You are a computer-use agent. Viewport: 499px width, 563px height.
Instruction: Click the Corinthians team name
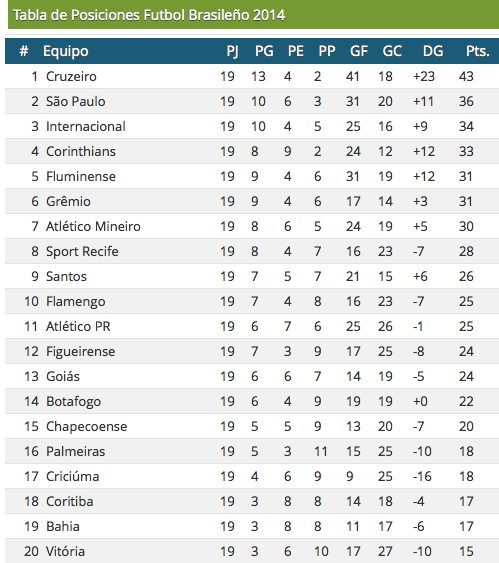(81, 152)
